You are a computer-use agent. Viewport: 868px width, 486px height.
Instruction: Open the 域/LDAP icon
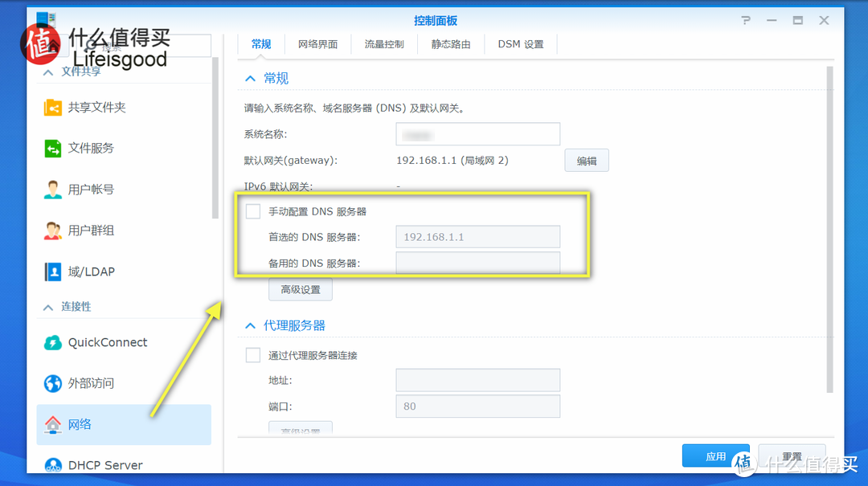click(52, 271)
